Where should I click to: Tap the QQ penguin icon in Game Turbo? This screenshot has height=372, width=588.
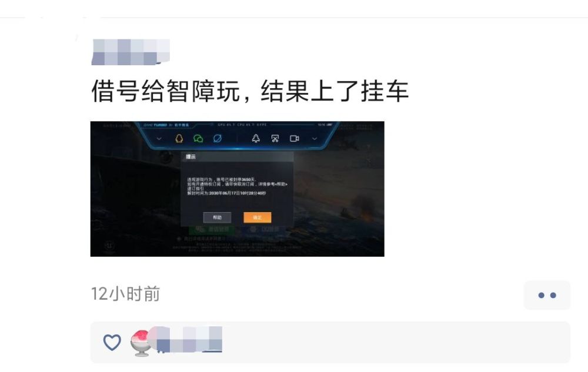[x=179, y=139]
